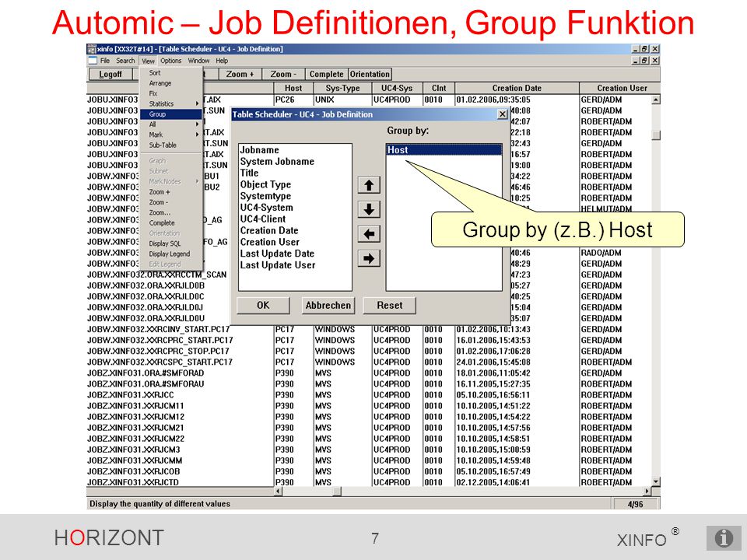Viewport: 747px width, 560px height.
Task: Open the Search menu
Action: point(125,61)
